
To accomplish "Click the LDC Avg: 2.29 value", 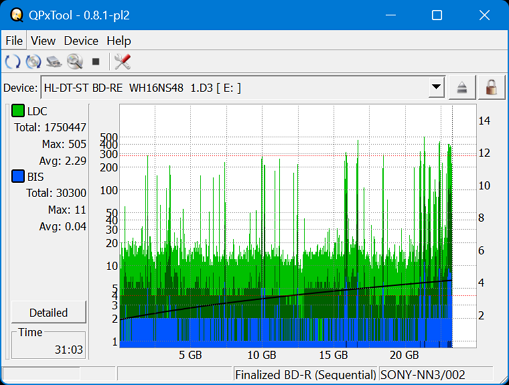I will pos(63,161).
